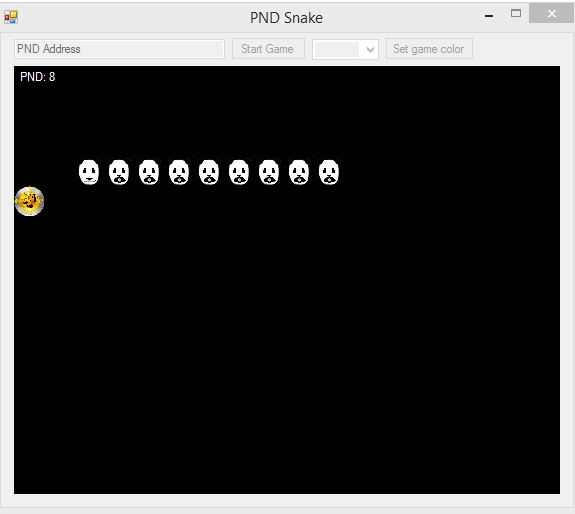Click the seventh panda face in the snake
Viewport: 575px width, 514px height.
click(269, 172)
